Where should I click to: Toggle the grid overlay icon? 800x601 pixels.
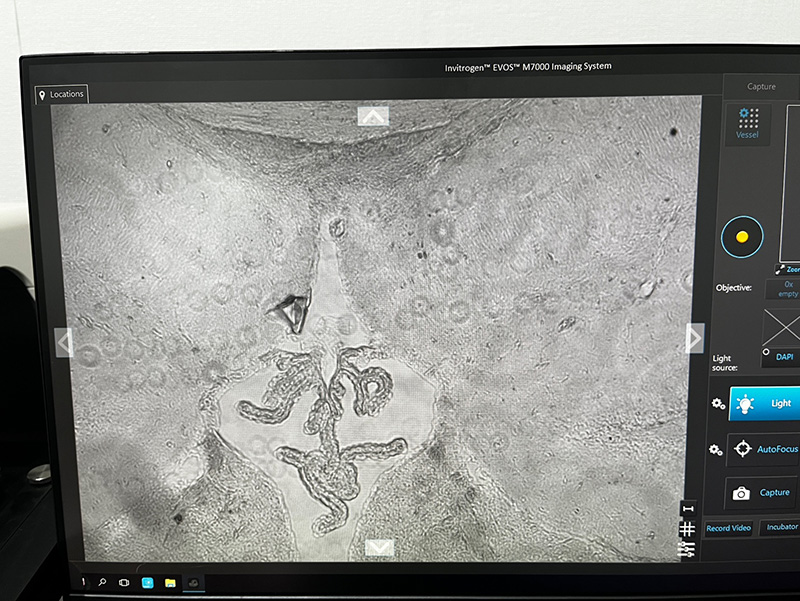point(687,529)
